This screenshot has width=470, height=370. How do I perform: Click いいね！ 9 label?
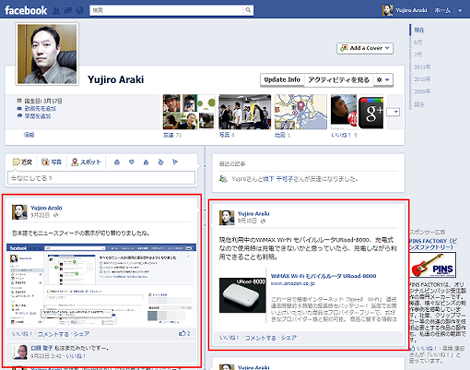coord(344,135)
